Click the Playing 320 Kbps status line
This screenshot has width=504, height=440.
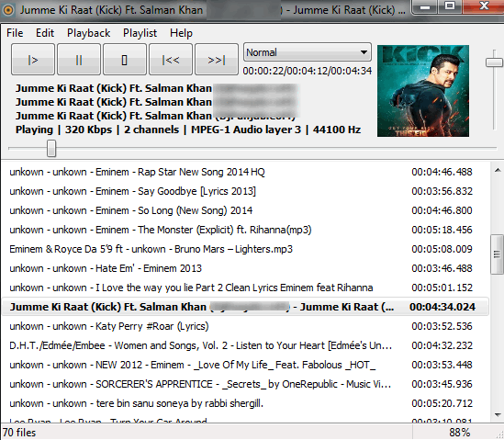click(x=188, y=130)
